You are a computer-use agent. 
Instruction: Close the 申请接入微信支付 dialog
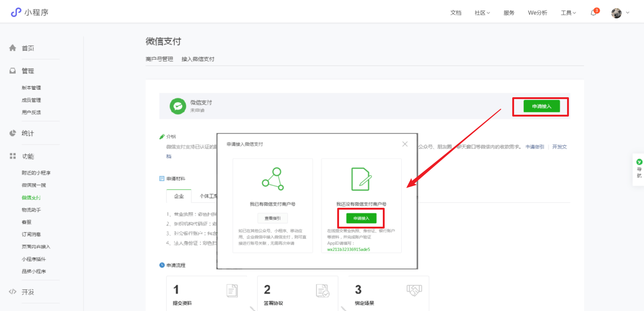pos(405,144)
